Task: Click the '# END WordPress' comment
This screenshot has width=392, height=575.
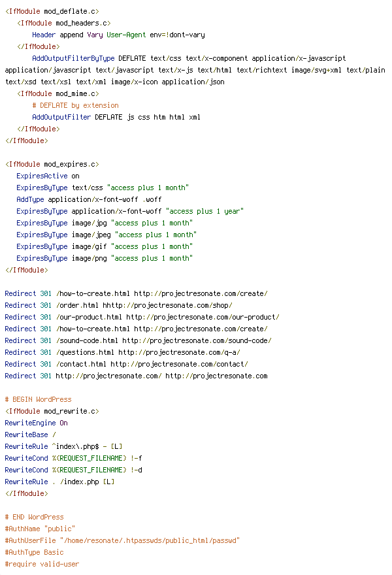Action: click(34, 517)
